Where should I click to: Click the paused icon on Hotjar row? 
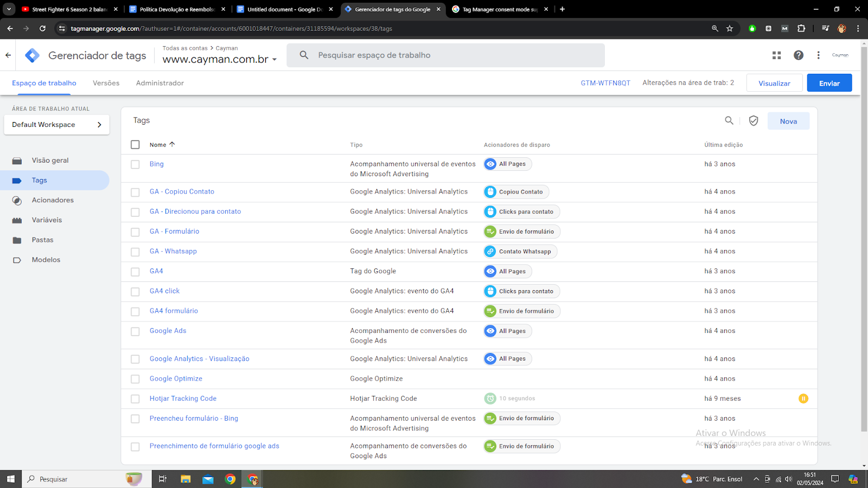click(803, 399)
